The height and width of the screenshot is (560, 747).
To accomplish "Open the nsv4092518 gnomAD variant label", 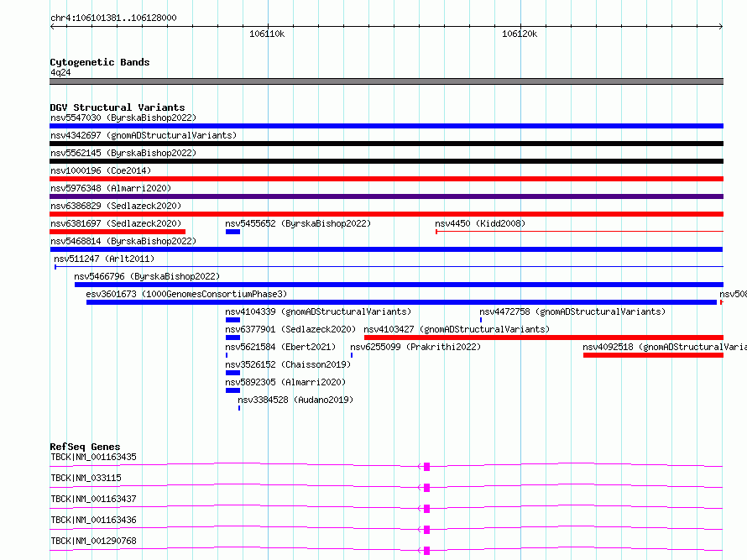I will click(665, 347).
